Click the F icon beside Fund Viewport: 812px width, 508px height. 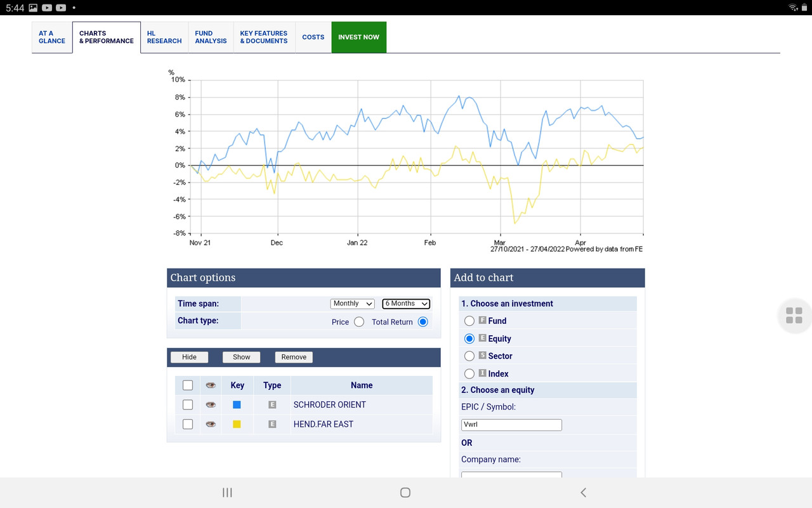pyautogui.click(x=483, y=321)
